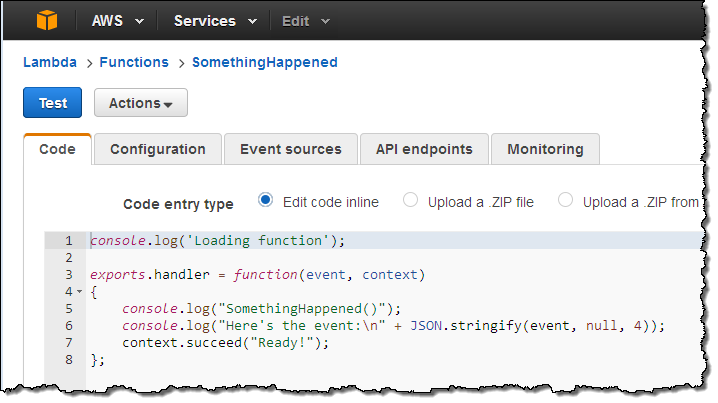Viewport: 718px width, 403px height.
Task: Select Upload a .ZIP from S3 radio
Action: (x=566, y=201)
